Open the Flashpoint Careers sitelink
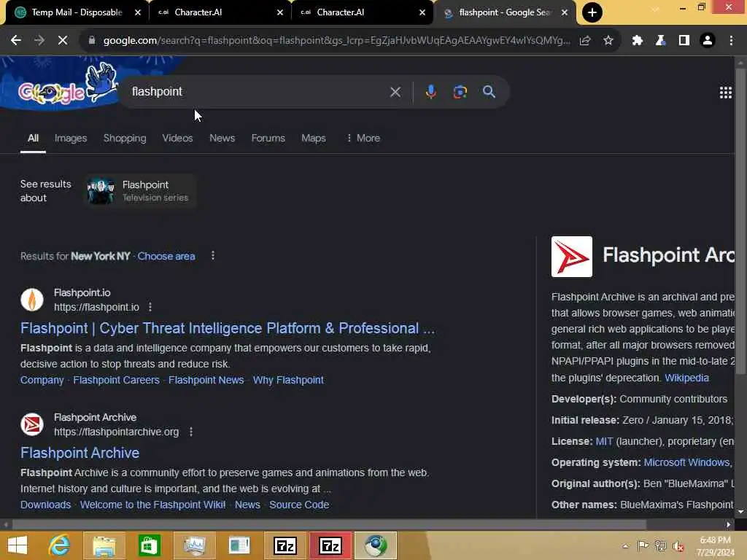This screenshot has width=747, height=560. [x=116, y=380]
